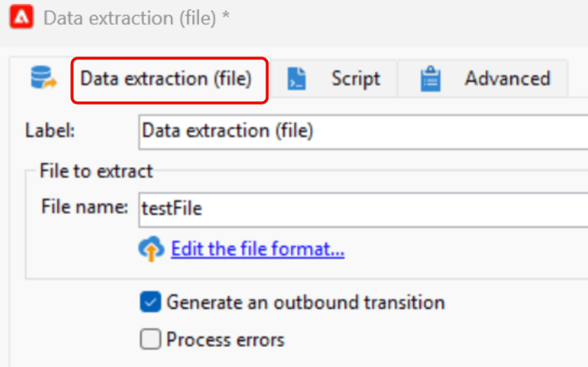Click the database icon on the first tab
The width and height of the screenshot is (588, 367).
click(x=41, y=78)
